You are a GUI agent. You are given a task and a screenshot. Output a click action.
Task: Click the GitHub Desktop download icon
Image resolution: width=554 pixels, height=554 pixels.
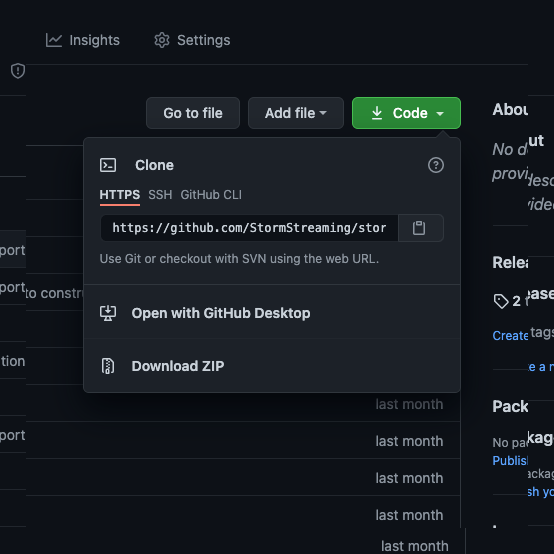[108, 313]
